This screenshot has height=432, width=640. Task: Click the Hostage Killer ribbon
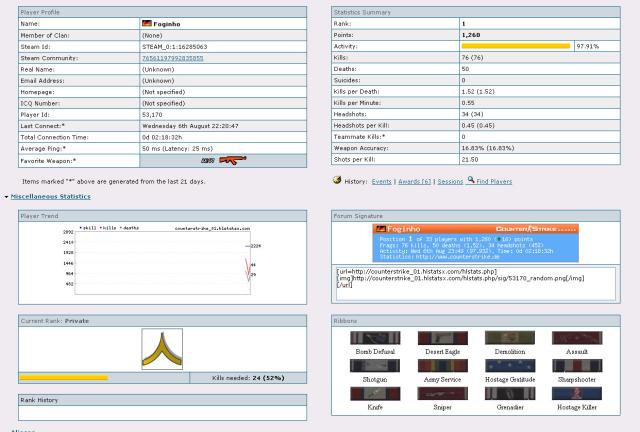pos(577,395)
